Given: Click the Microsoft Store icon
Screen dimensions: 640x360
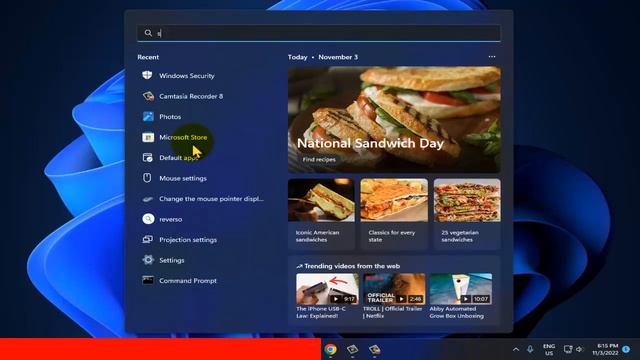Looking at the screenshot, I should pyautogui.click(x=148, y=137).
